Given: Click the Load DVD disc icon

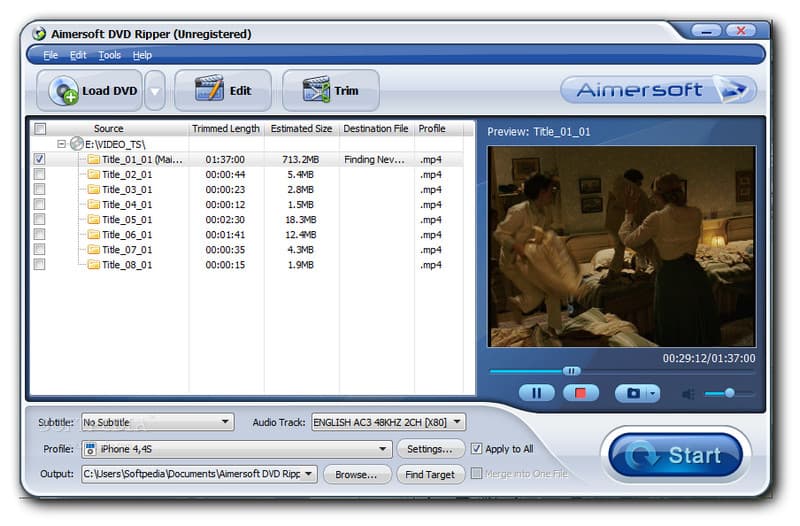Looking at the screenshot, I should click(64, 91).
